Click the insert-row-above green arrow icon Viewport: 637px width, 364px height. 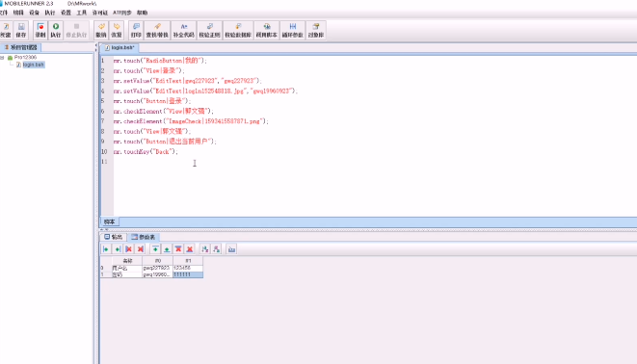pyautogui.click(x=155, y=249)
